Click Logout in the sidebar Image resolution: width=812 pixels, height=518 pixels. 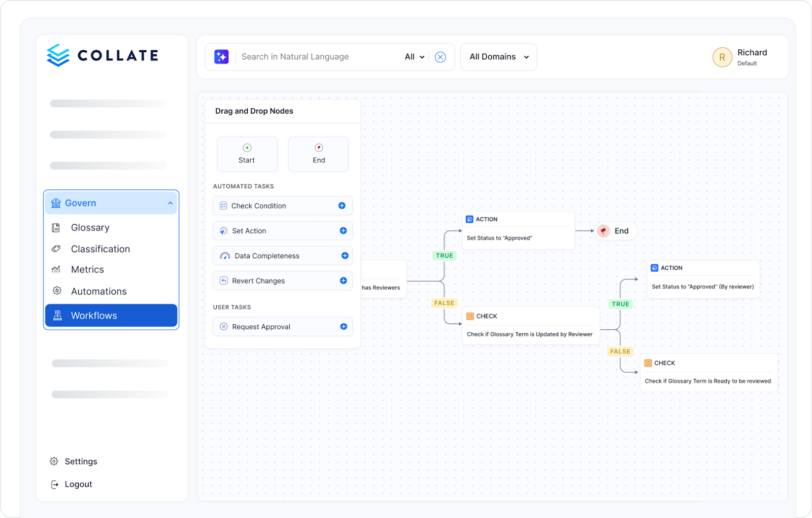pyautogui.click(x=72, y=485)
